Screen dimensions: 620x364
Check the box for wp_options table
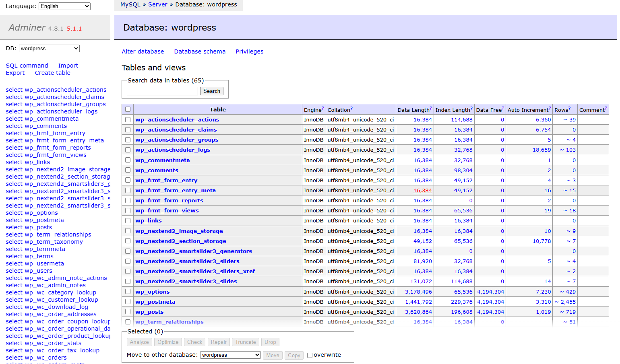tap(128, 292)
